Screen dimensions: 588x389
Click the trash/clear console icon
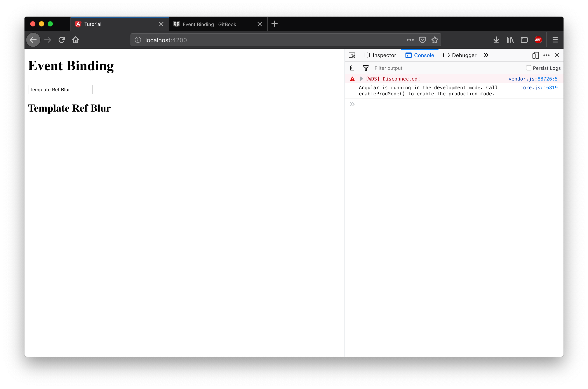[353, 68]
